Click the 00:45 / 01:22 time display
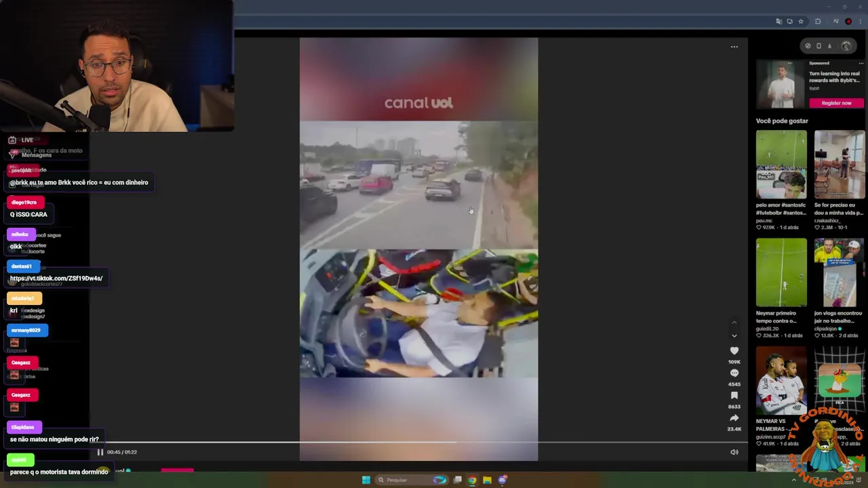Screen dimensions: 868x488 click(122, 452)
